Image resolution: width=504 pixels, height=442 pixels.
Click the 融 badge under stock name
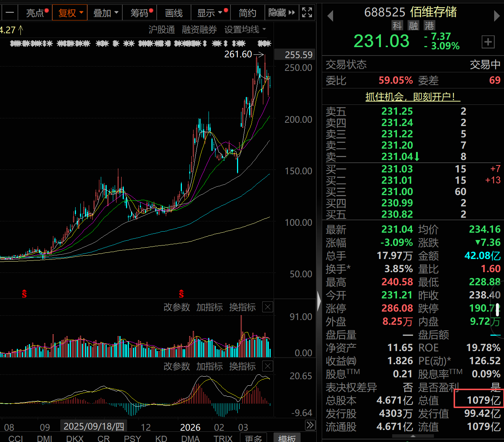(x=413, y=26)
